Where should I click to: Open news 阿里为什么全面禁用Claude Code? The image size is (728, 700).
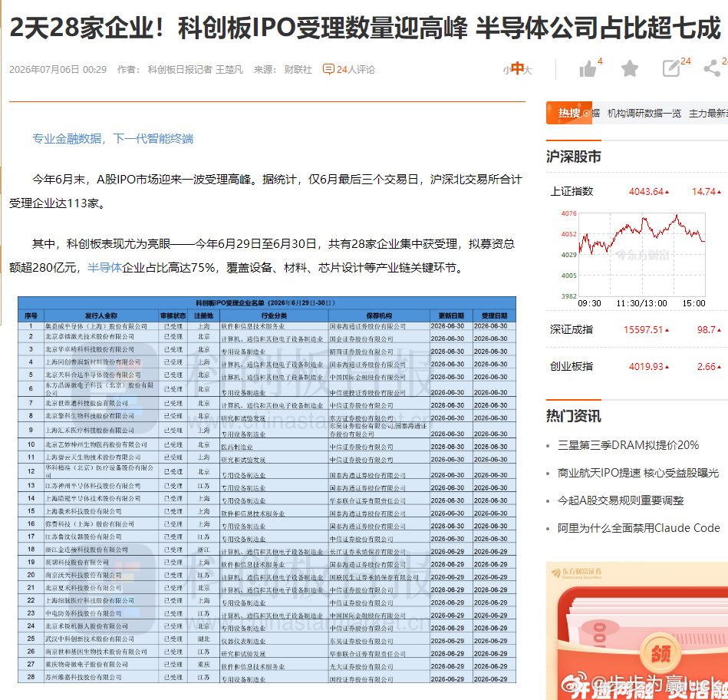click(639, 528)
